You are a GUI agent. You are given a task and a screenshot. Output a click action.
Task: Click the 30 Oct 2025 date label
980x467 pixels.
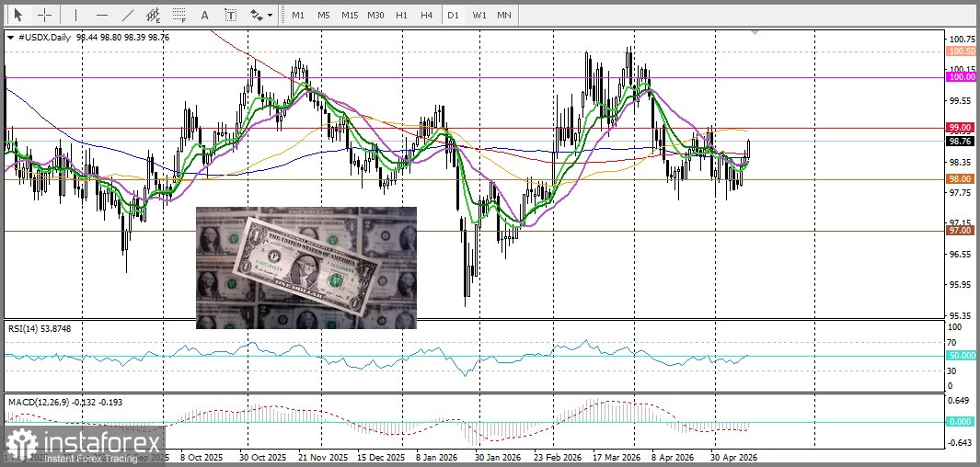pyautogui.click(x=263, y=458)
